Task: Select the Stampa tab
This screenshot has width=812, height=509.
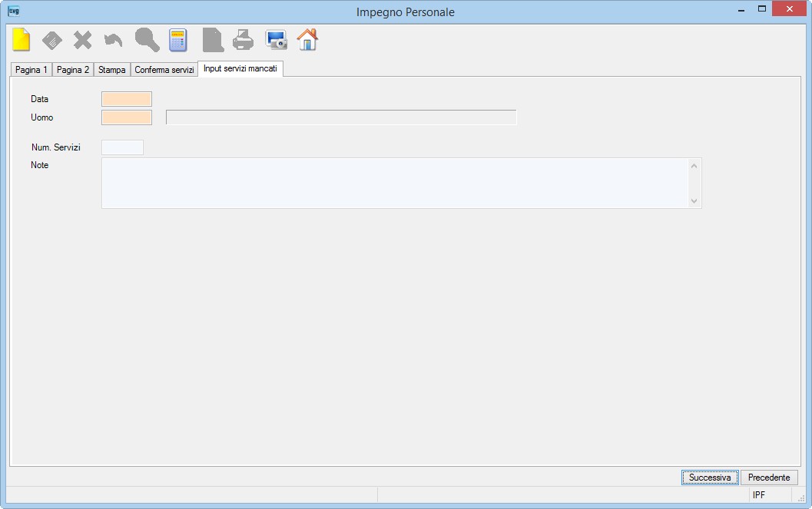Action: [112, 69]
